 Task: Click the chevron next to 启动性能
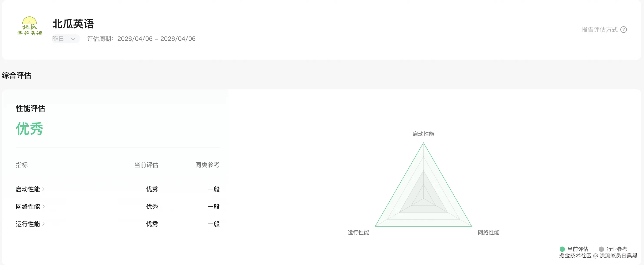click(x=43, y=189)
